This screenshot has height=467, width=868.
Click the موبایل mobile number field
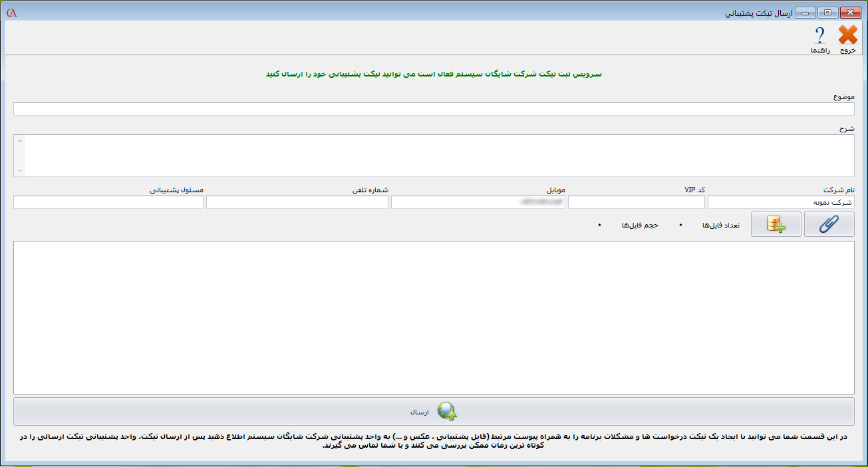coord(477,202)
